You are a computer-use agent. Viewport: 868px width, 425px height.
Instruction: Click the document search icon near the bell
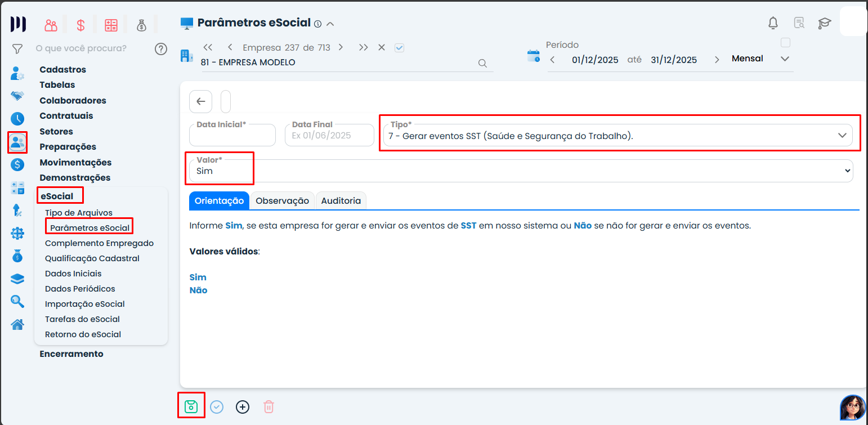pos(799,23)
